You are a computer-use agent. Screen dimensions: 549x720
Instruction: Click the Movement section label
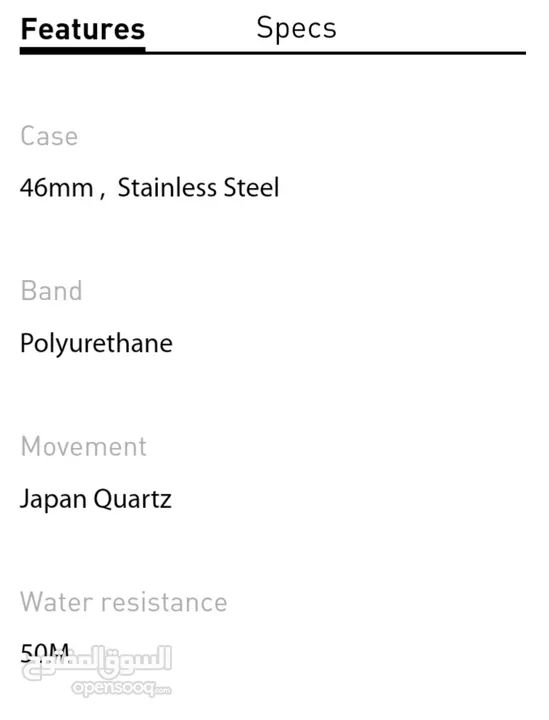(x=84, y=446)
